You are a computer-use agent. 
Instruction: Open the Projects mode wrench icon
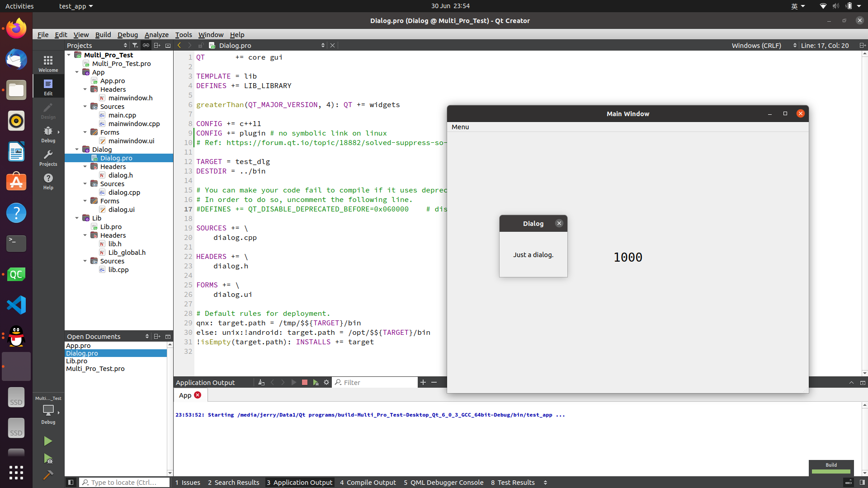coord(48,158)
